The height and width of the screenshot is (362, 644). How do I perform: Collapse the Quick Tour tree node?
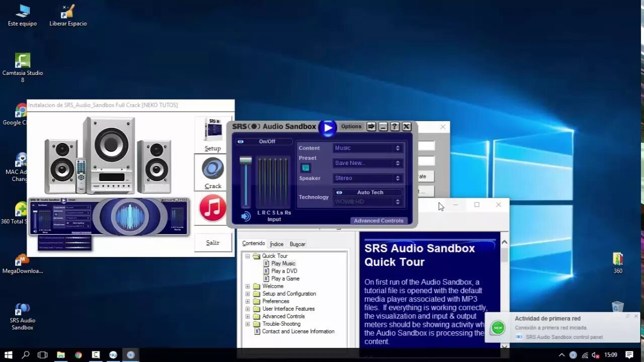pyautogui.click(x=248, y=256)
